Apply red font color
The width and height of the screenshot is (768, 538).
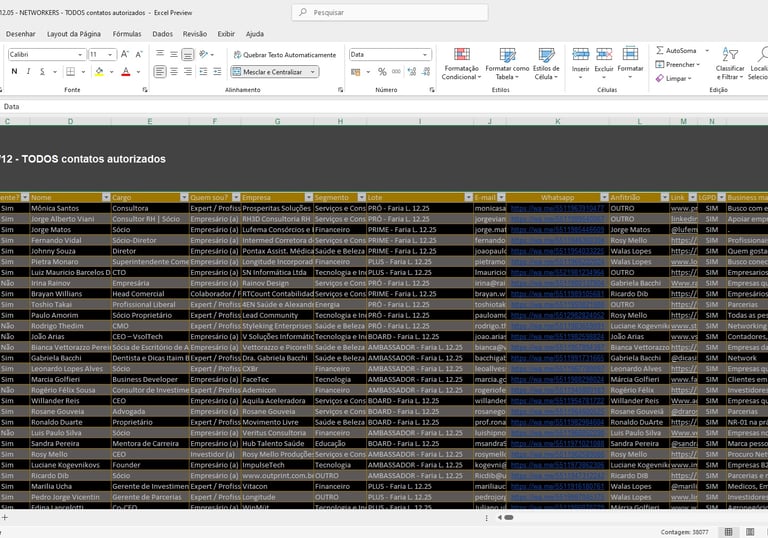click(126, 72)
